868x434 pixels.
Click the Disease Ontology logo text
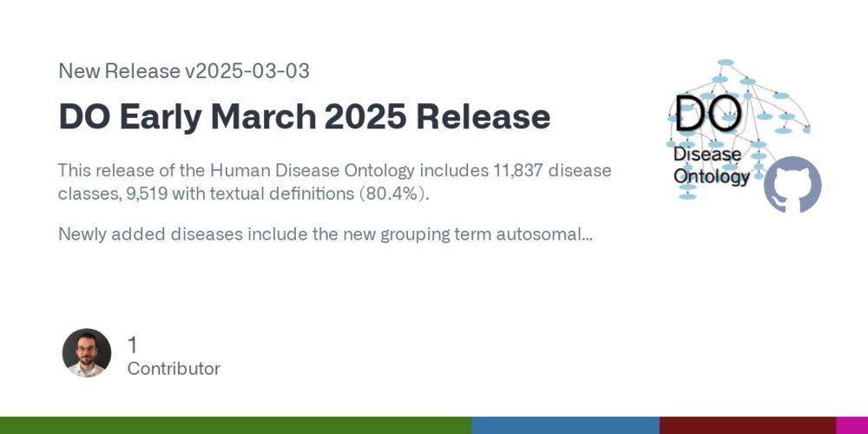(712, 165)
